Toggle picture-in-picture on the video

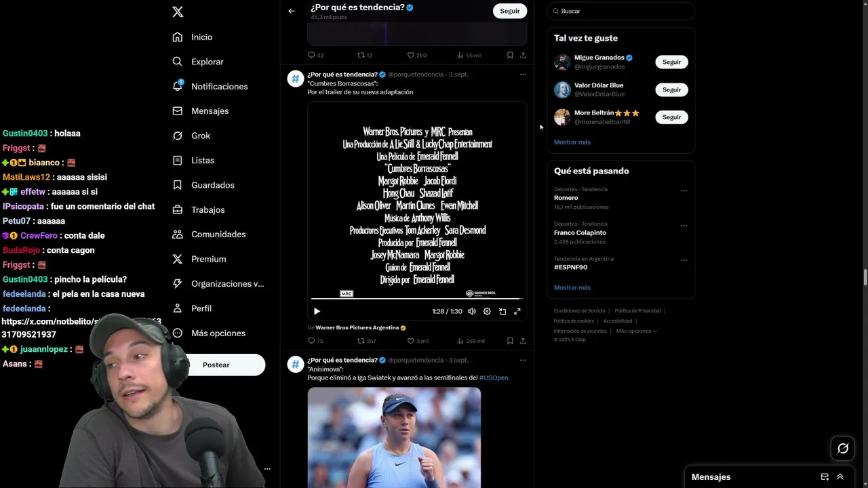coord(502,311)
